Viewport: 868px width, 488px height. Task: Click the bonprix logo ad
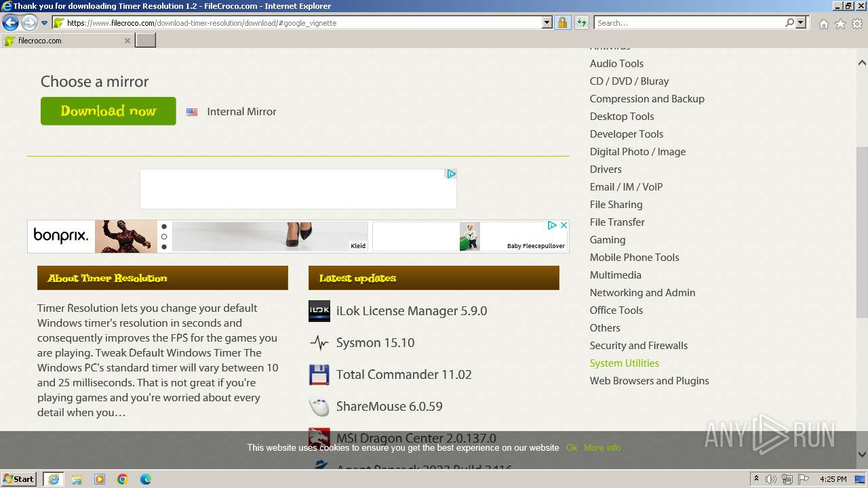point(61,236)
